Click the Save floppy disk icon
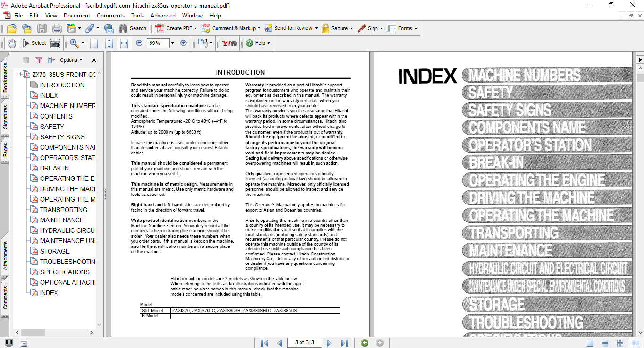The width and height of the screenshot is (644, 348). 42,28
